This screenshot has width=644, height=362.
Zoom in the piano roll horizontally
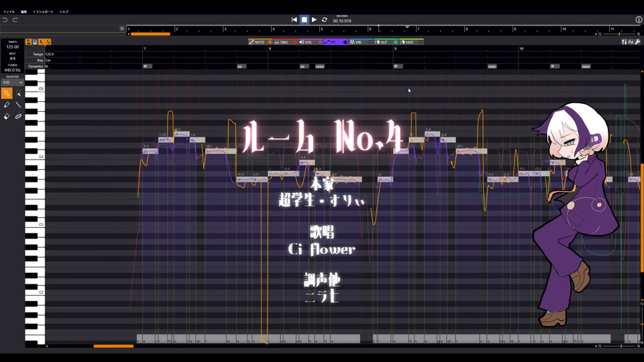click(639, 346)
